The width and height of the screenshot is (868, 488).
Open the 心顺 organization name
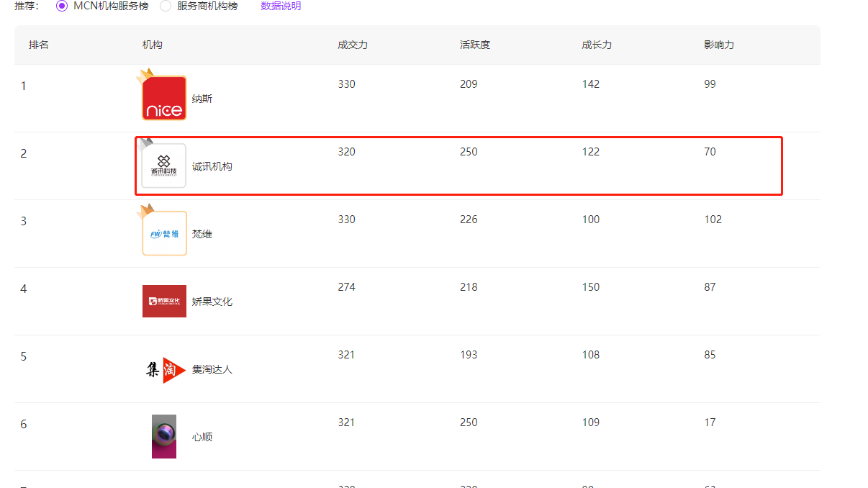click(202, 437)
